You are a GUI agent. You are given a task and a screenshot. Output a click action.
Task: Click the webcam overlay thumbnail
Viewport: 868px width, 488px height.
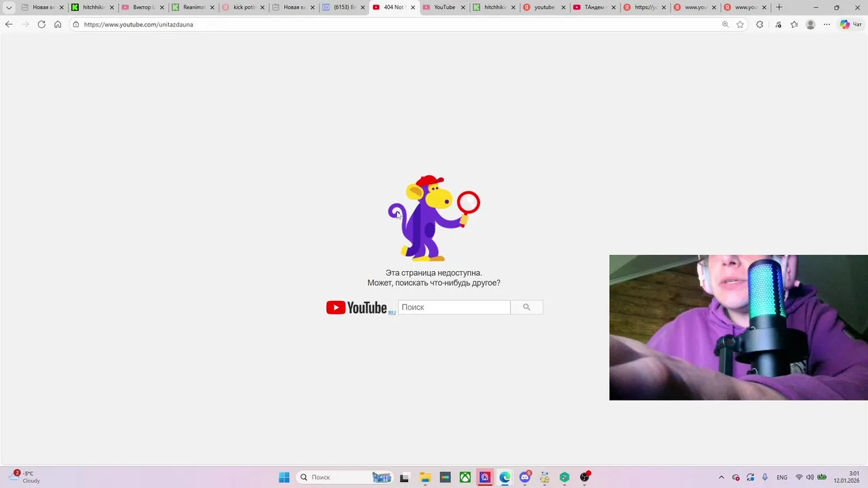738,327
